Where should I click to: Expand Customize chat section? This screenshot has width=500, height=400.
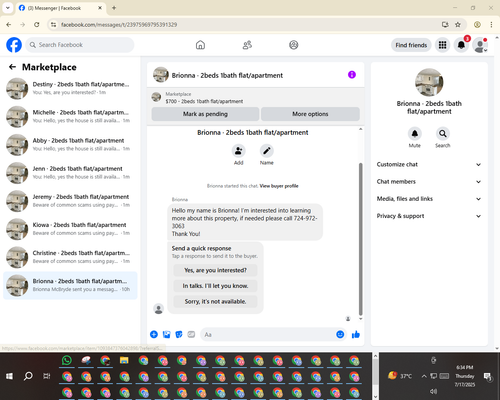pos(429,164)
